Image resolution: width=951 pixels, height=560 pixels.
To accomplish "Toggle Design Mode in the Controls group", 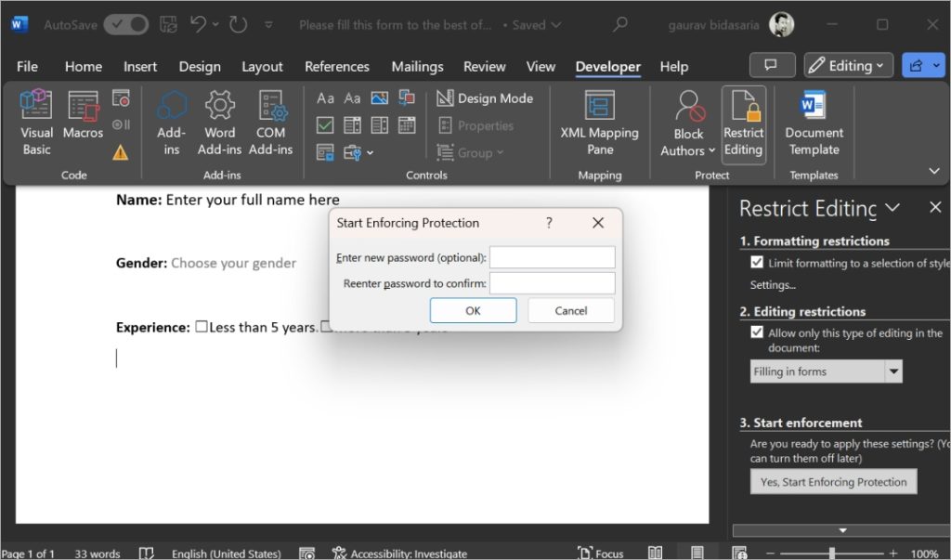I will click(483, 98).
